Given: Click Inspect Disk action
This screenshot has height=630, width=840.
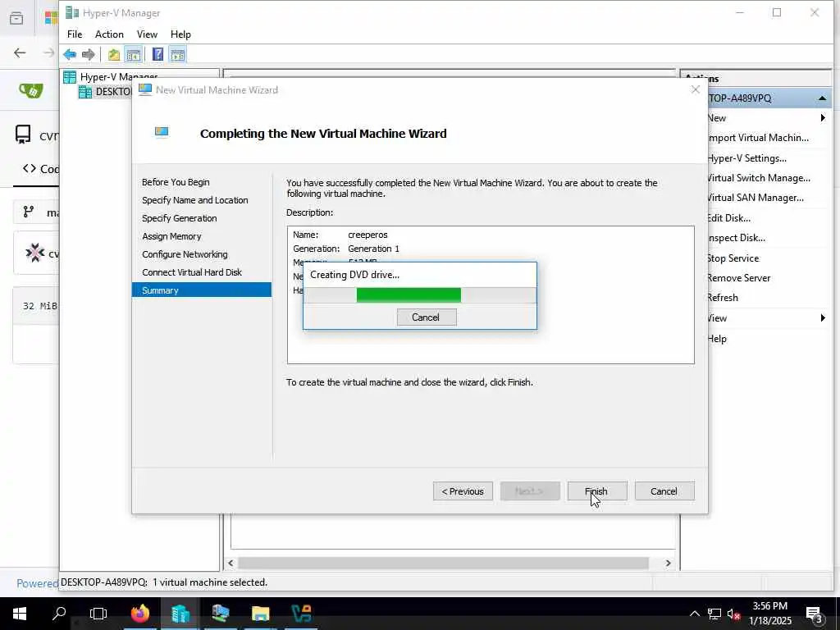Looking at the screenshot, I should tap(736, 238).
